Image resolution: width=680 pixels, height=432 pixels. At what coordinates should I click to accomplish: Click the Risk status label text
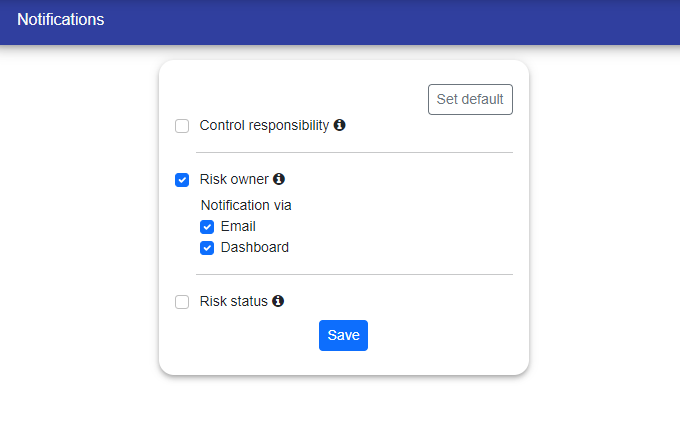coord(234,301)
